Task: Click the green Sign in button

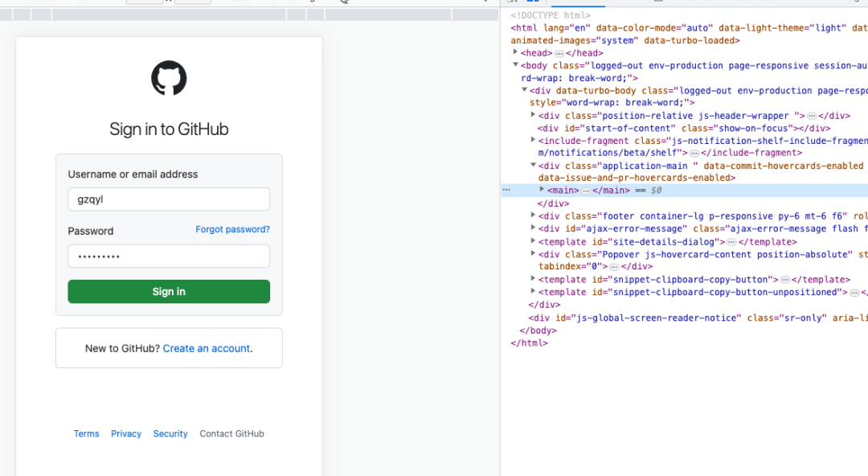Action: (x=169, y=292)
